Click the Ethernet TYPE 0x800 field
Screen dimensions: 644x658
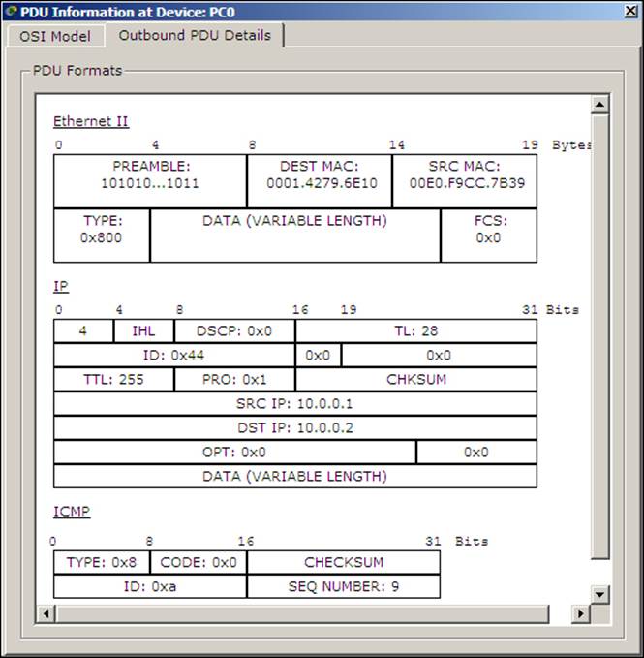pyautogui.click(x=102, y=235)
